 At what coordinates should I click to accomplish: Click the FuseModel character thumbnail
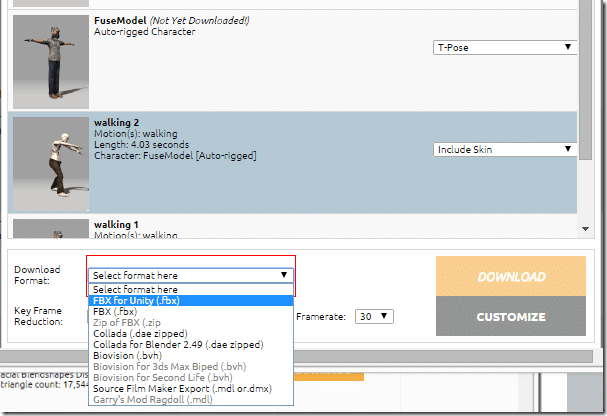(x=49, y=58)
